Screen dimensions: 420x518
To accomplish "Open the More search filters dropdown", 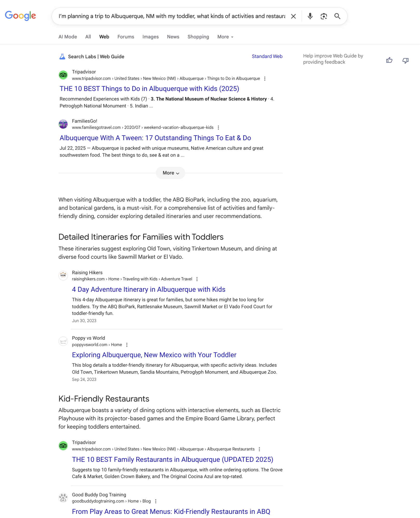I will [225, 37].
